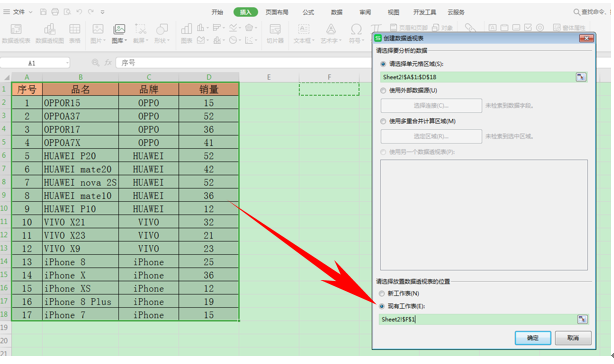The image size is (614, 364).
Task: Click the 切片器 slicer icon
Action: [x=275, y=29]
